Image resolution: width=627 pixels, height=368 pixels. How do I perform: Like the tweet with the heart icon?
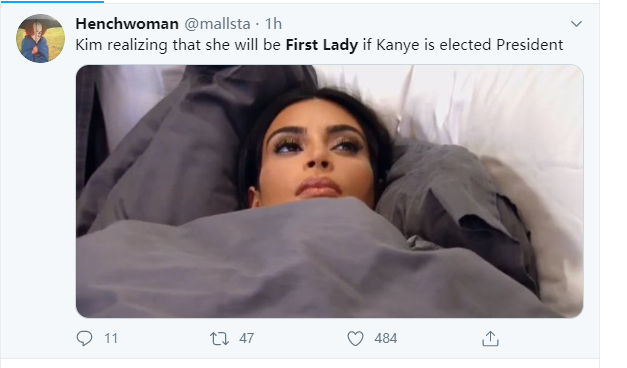pos(355,338)
